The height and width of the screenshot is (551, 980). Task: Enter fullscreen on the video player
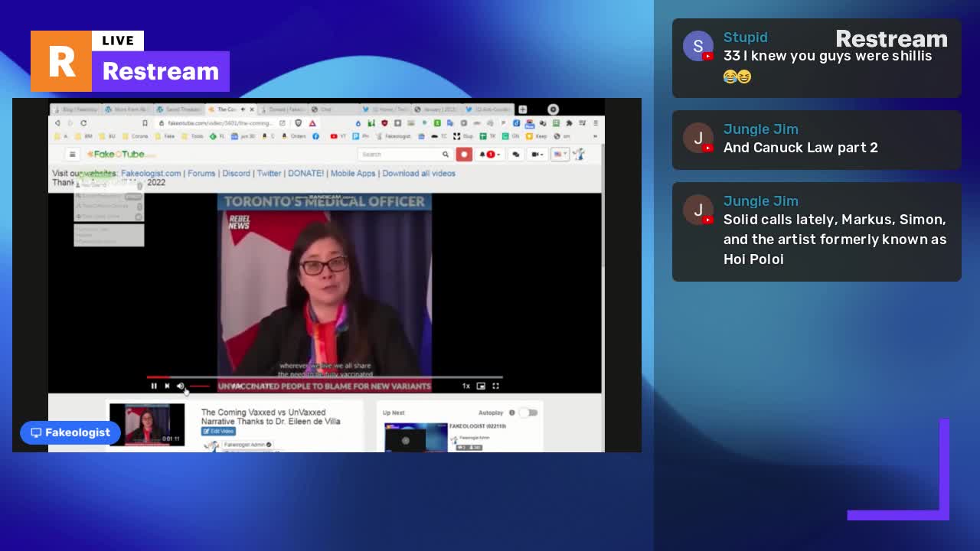495,386
